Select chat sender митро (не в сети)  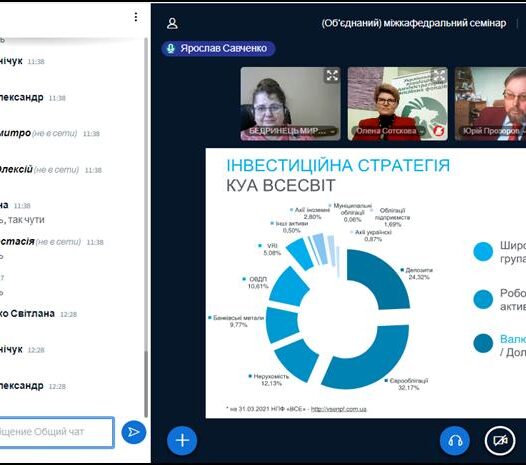39,133
